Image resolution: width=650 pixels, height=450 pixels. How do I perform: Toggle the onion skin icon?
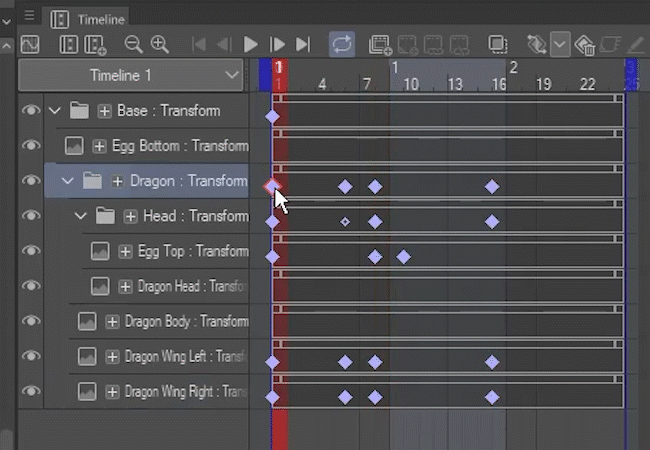tap(497, 44)
